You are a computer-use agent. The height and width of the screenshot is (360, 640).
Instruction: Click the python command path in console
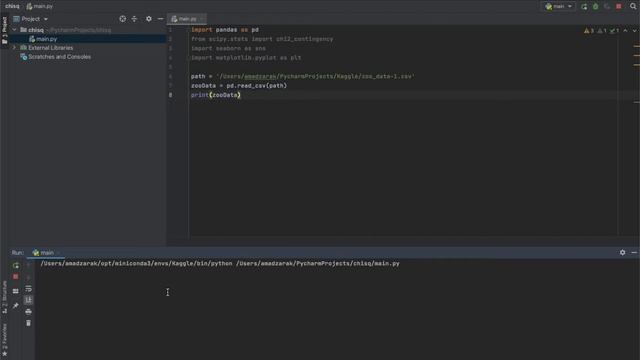click(220, 264)
